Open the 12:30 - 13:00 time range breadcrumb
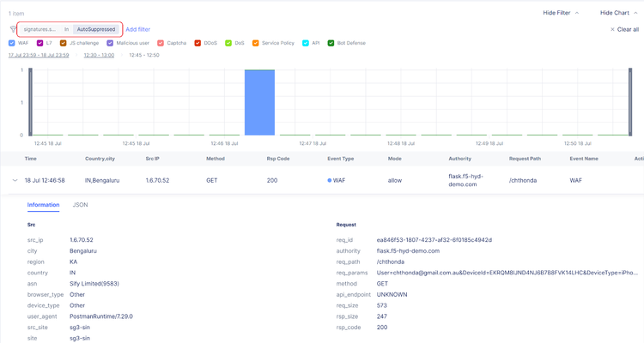This screenshot has width=644, height=343. click(99, 55)
